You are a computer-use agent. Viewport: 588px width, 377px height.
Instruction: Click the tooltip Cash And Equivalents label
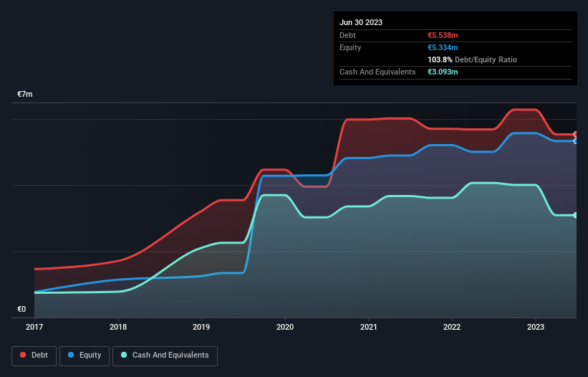pyautogui.click(x=377, y=72)
